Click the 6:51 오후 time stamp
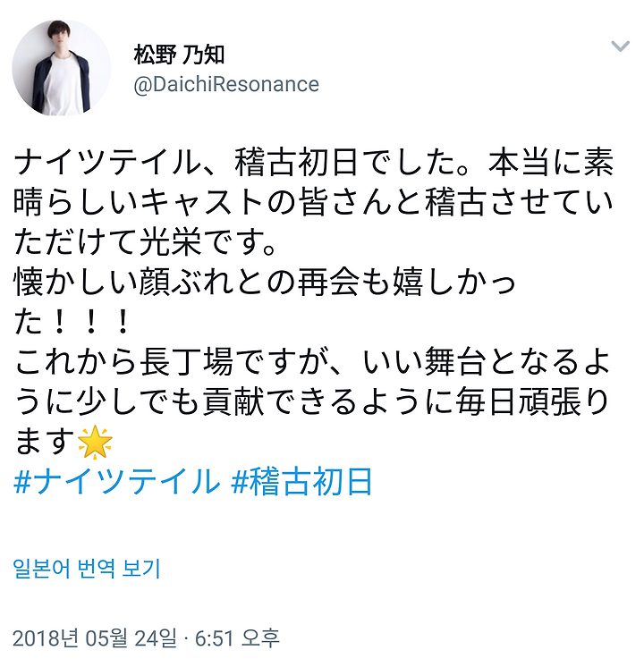Screen dimensions: 644x667 (x=237, y=638)
